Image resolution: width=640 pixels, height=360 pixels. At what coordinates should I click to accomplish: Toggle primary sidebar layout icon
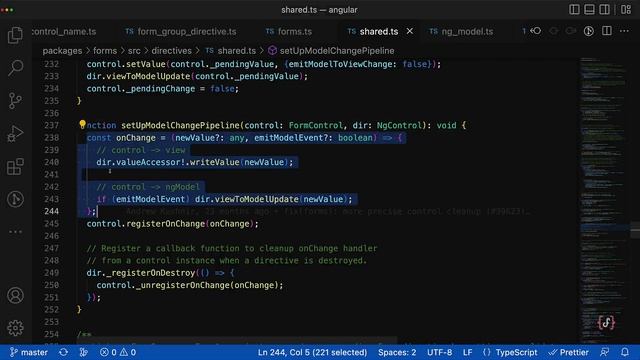point(574,9)
